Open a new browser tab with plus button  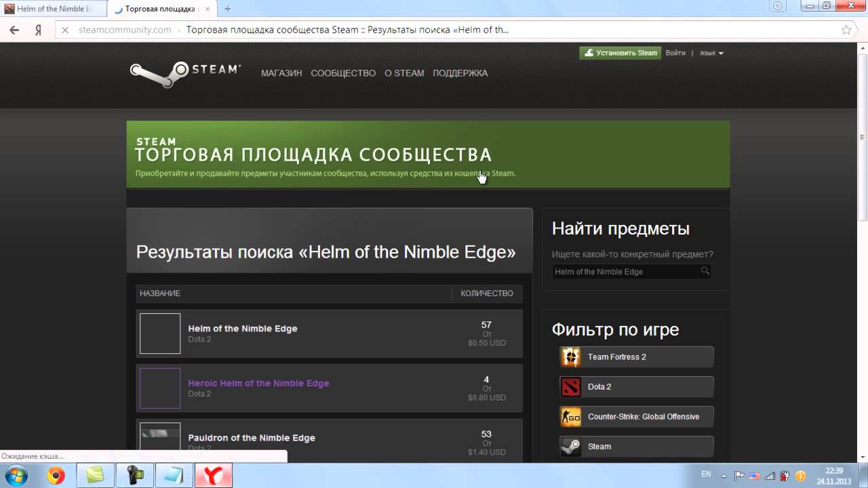(x=227, y=9)
